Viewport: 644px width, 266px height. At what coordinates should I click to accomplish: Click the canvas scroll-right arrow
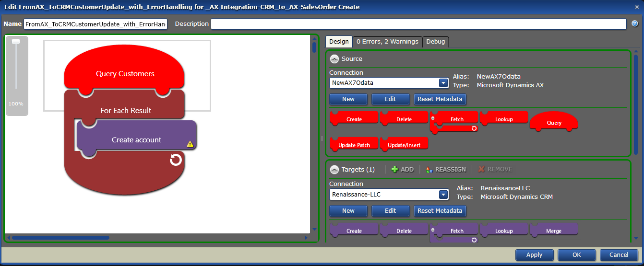pos(306,238)
